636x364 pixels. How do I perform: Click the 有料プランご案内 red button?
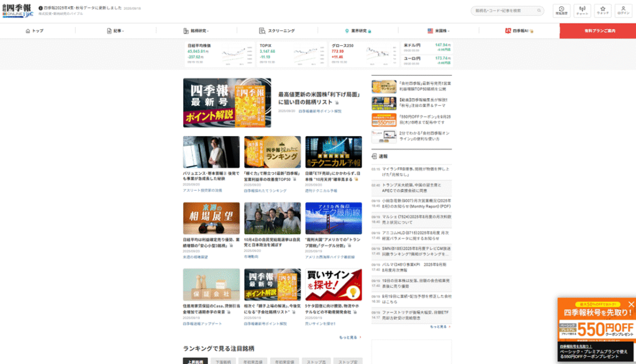pos(597,31)
